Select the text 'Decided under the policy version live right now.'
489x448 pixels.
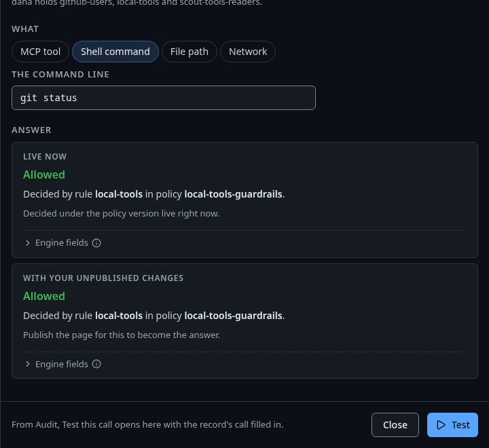122,214
